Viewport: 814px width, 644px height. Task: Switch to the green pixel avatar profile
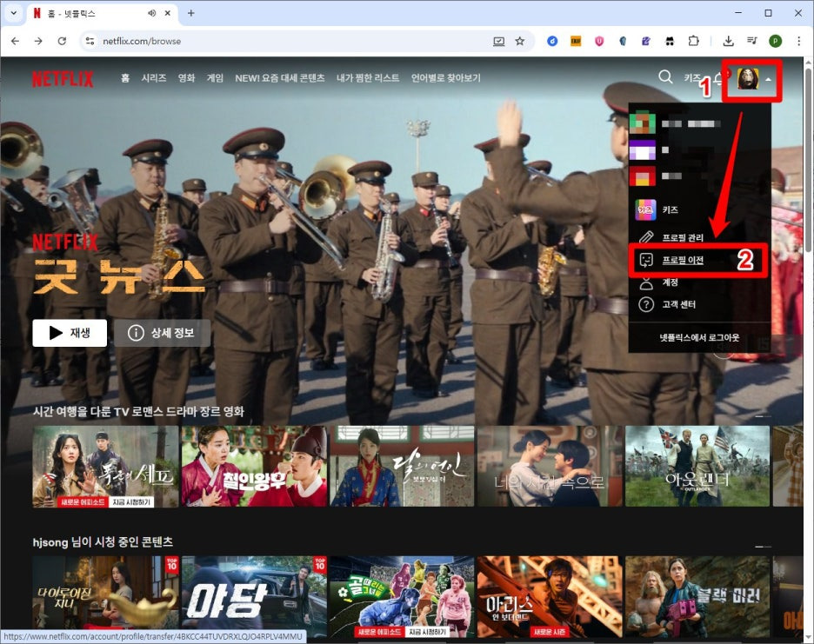pos(642,123)
